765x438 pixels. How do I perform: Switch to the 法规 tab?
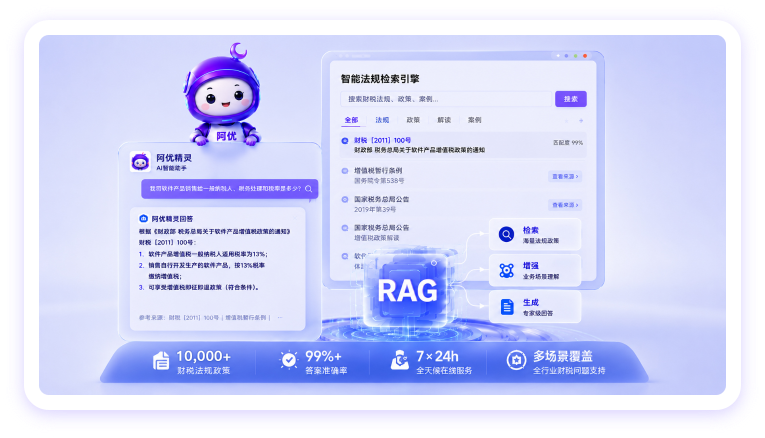pos(382,120)
